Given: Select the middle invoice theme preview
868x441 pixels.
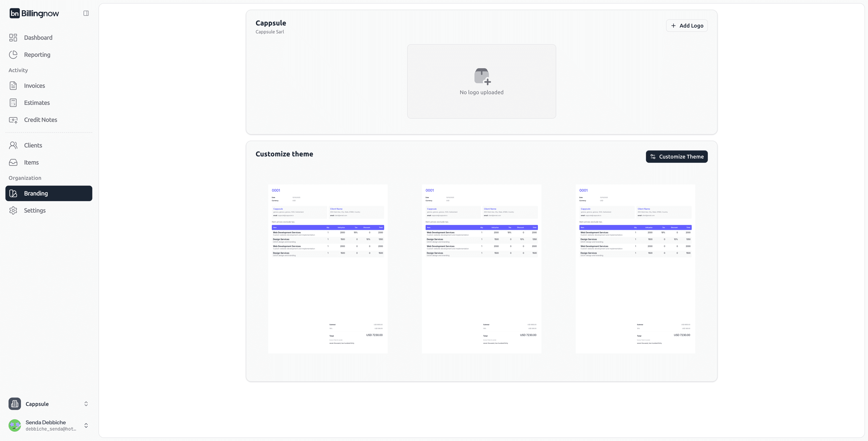Looking at the screenshot, I should click(481, 269).
